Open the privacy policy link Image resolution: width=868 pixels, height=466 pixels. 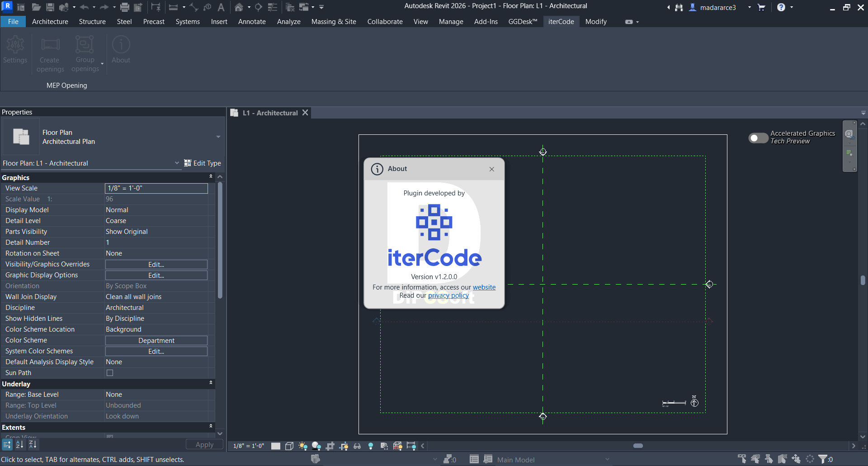tap(448, 295)
